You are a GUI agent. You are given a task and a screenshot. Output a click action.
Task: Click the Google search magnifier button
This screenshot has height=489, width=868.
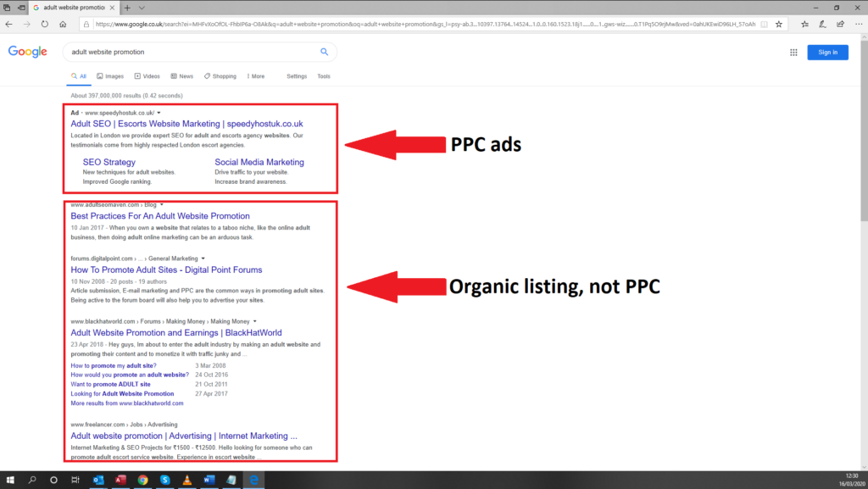(325, 52)
